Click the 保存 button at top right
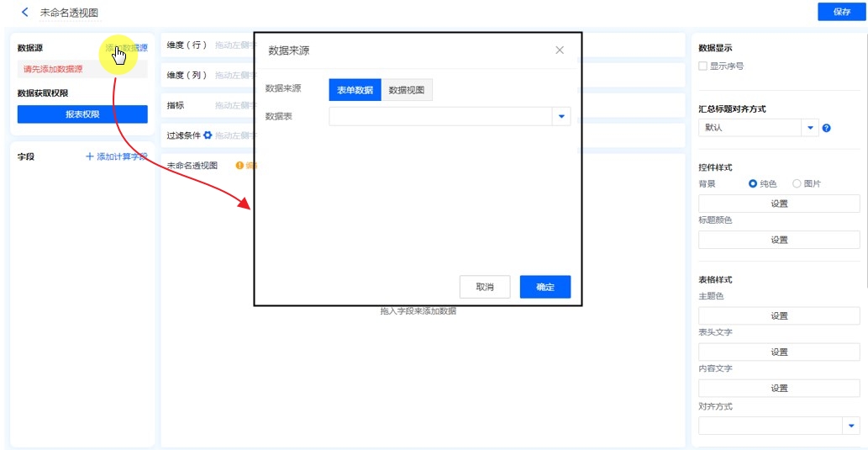868x450 pixels. tap(841, 12)
